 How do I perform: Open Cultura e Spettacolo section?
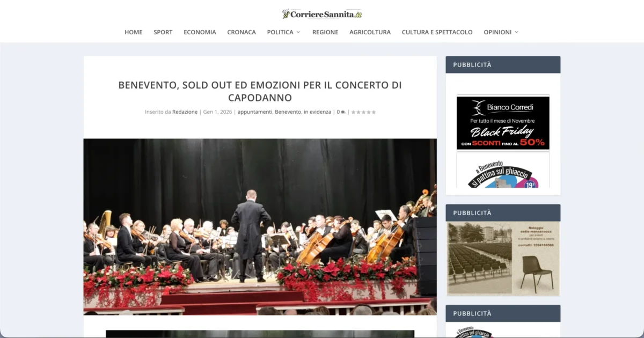point(437,32)
